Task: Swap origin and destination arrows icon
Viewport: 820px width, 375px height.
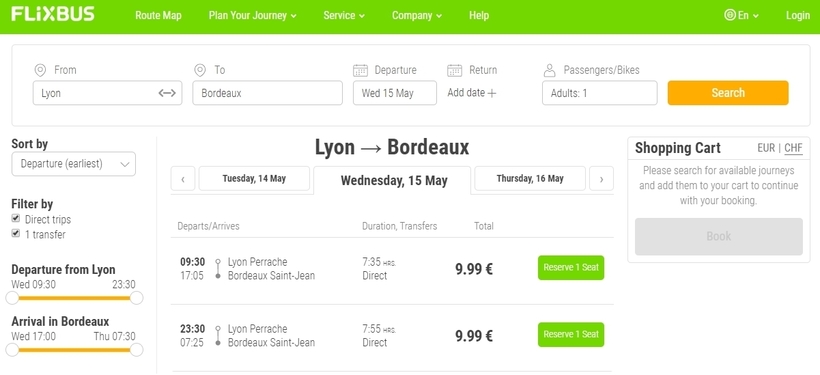Action: pyautogui.click(x=167, y=93)
